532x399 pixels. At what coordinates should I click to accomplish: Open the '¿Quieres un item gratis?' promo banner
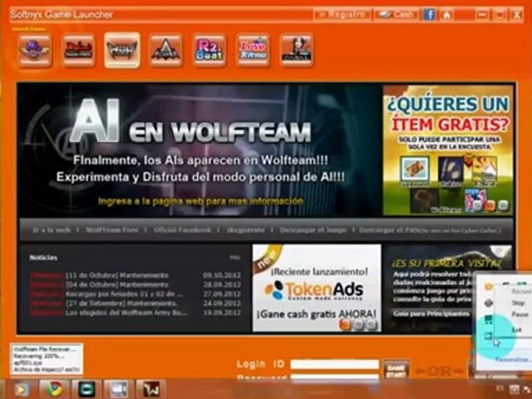pos(448,150)
